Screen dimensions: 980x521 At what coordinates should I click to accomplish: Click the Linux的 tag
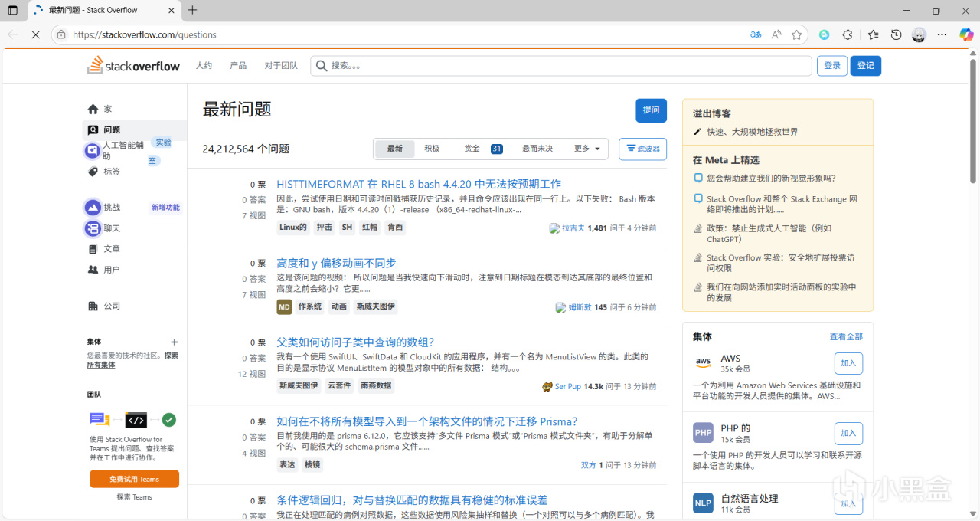(x=293, y=228)
